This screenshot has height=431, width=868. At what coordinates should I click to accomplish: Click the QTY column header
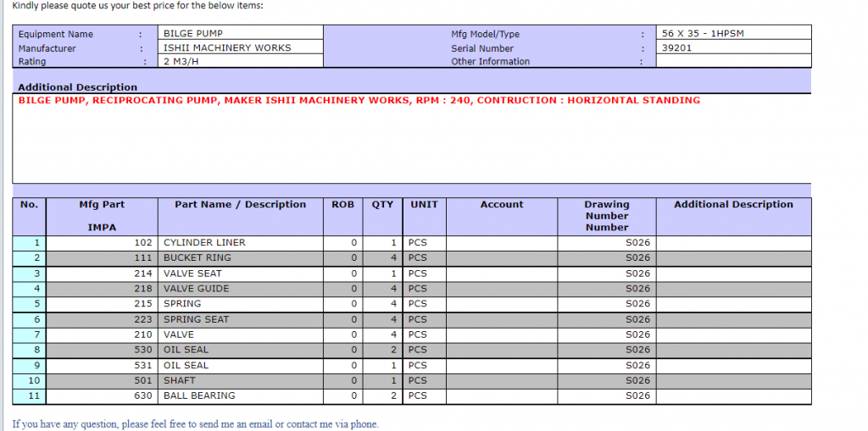coord(382,205)
